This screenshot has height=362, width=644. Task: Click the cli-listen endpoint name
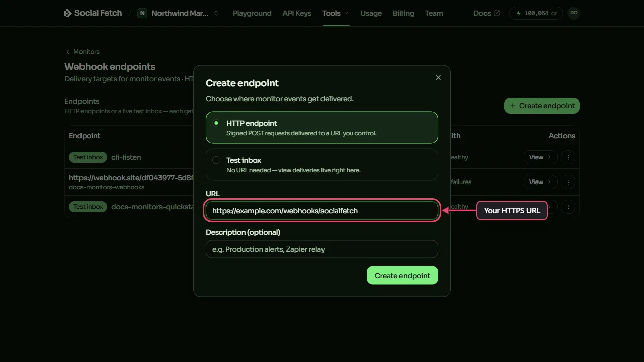[x=126, y=157]
